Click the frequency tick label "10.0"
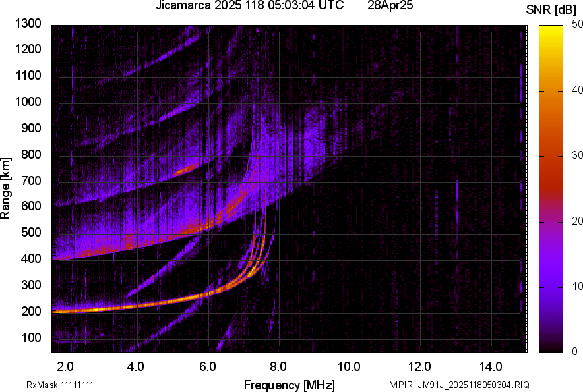The image size is (583, 392). (348, 367)
